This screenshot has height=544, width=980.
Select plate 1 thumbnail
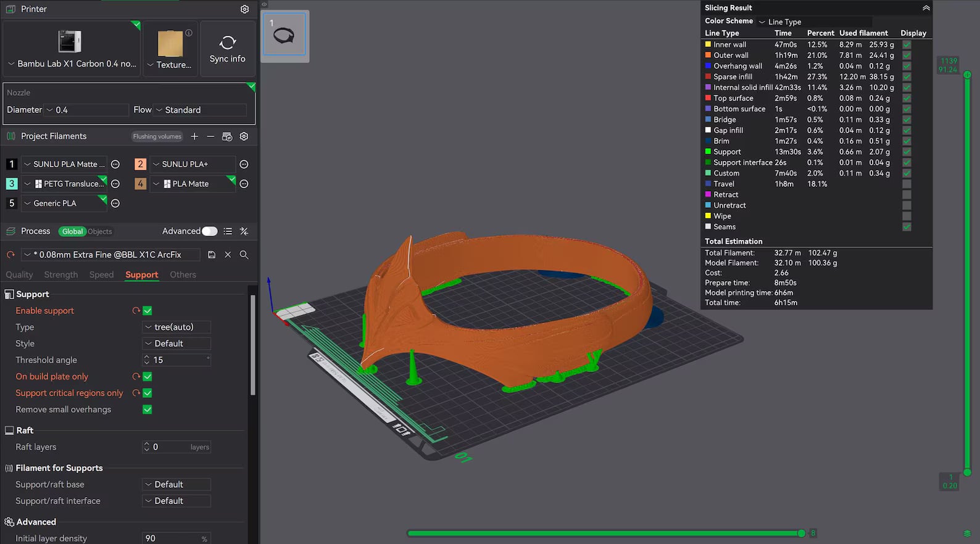point(284,35)
